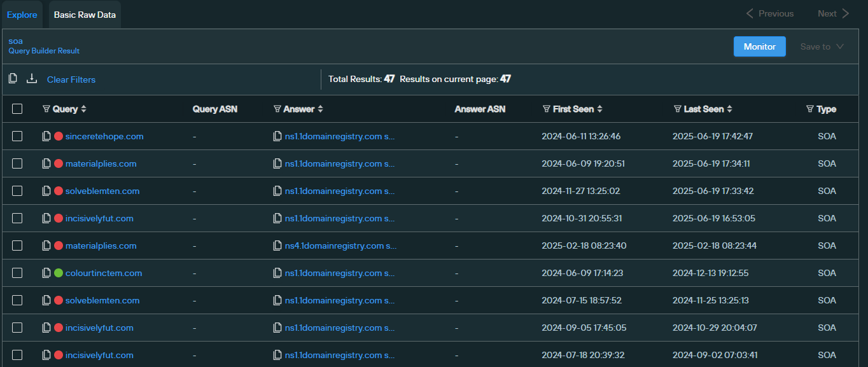
Task: Copy the ns4.1domainregistry.com answer using its copy icon
Action: (277, 246)
